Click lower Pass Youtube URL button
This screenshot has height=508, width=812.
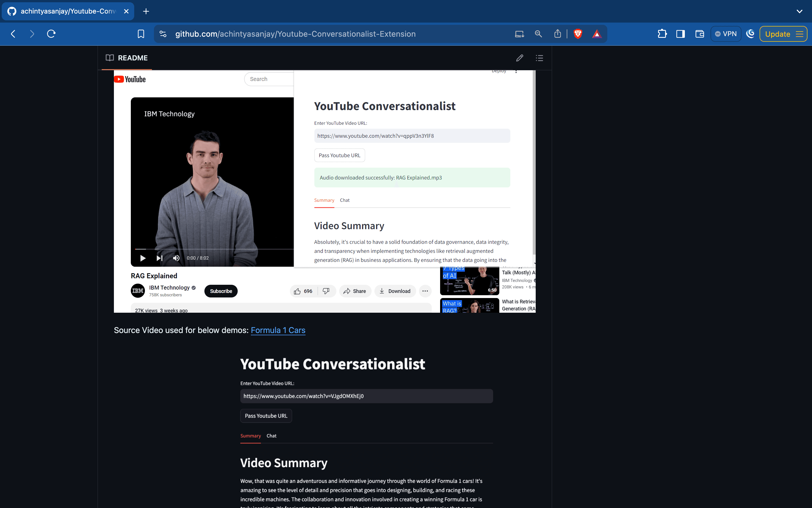[266, 416]
